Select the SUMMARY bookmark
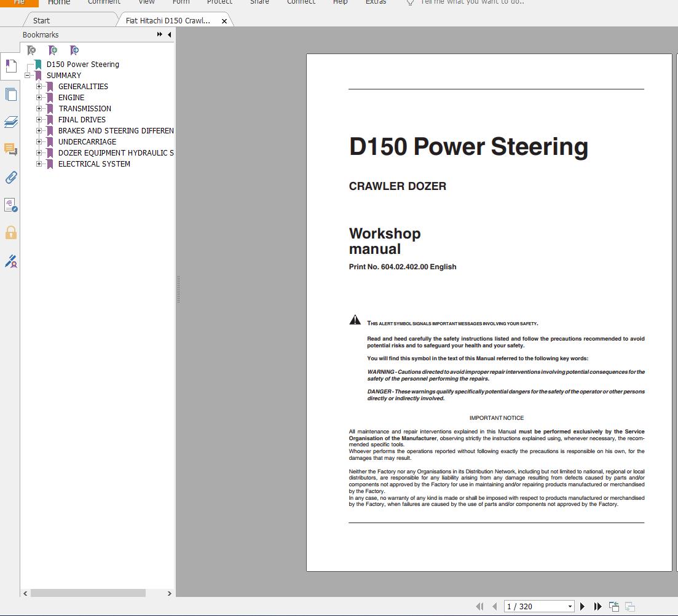The height and width of the screenshot is (616, 678). [x=64, y=75]
